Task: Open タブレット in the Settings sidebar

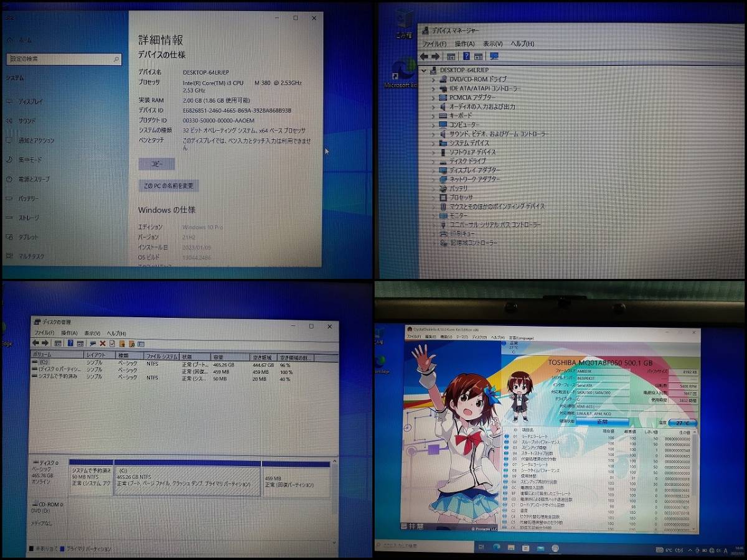Action: [x=23, y=237]
